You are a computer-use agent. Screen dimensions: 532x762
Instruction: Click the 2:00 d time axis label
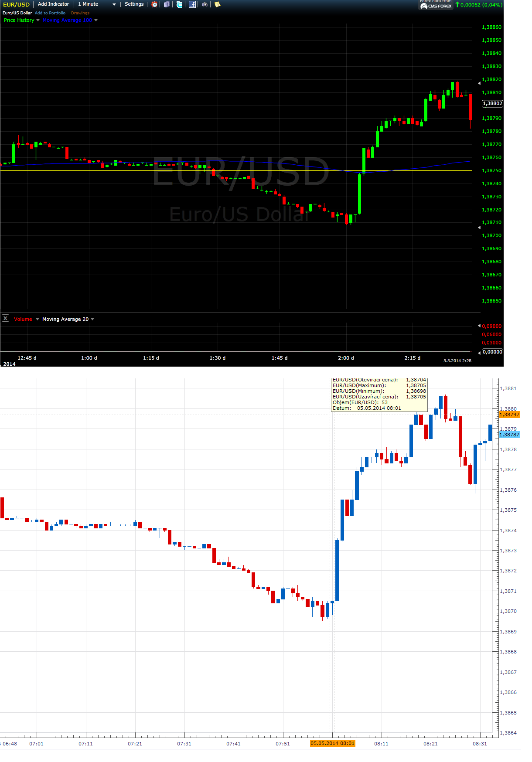click(x=346, y=358)
